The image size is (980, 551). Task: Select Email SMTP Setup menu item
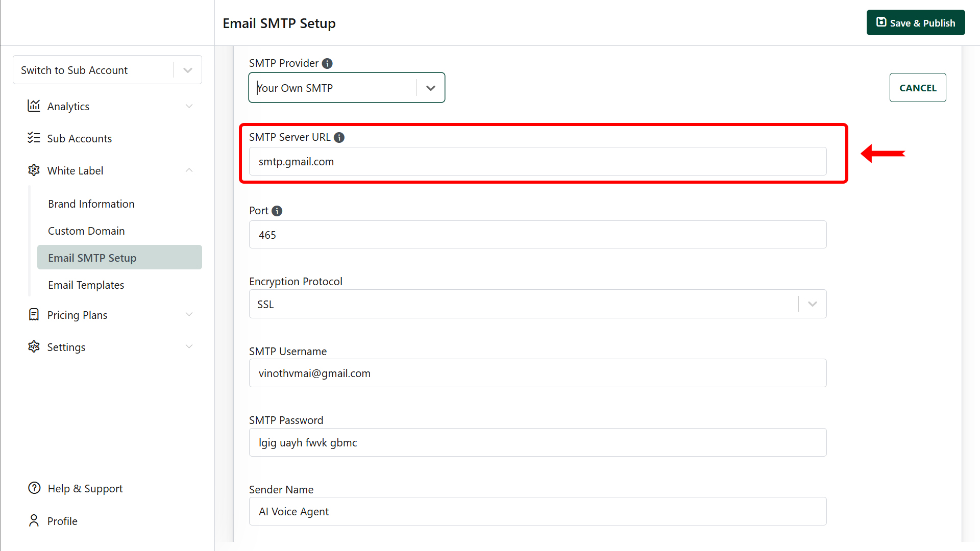(x=119, y=258)
